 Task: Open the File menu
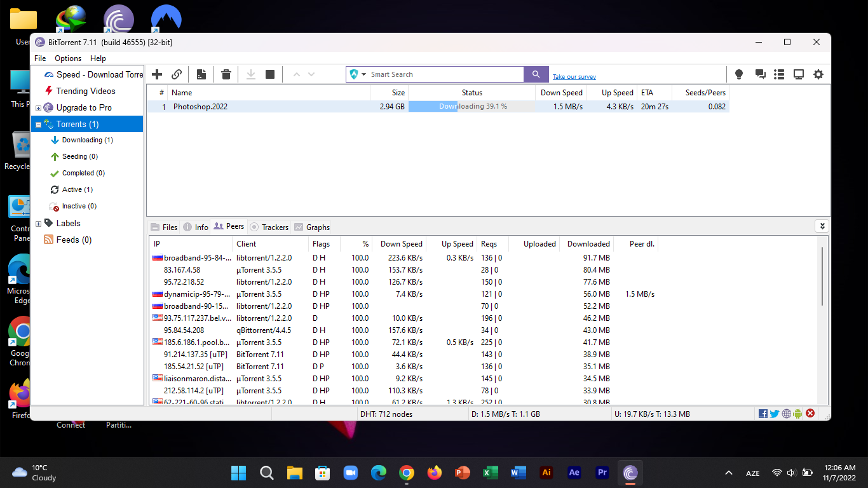click(x=40, y=58)
